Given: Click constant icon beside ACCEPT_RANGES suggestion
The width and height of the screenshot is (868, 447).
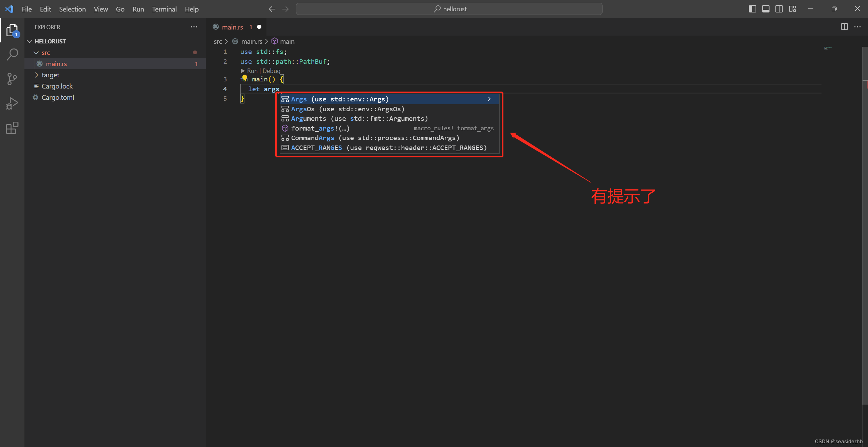Looking at the screenshot, I should point(285,148).
